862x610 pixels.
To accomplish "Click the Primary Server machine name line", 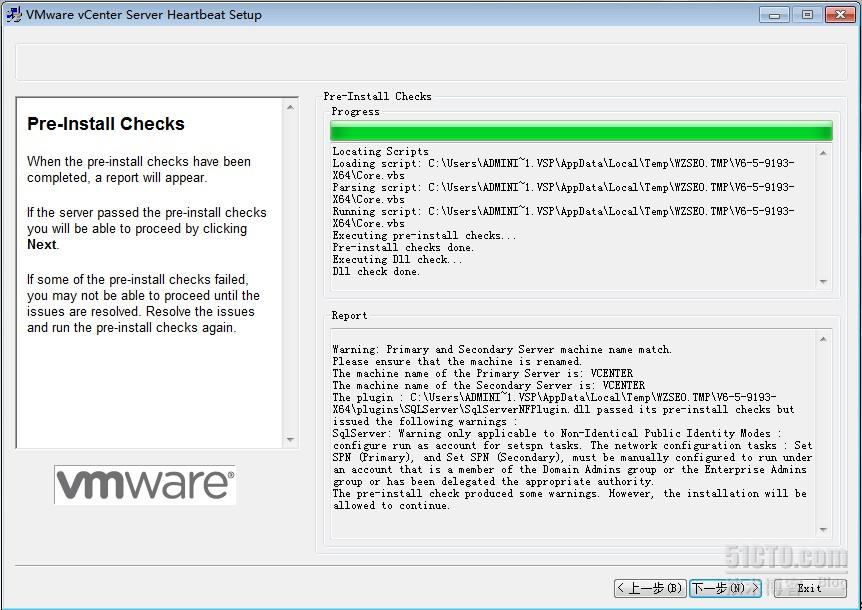I will 483,374.
